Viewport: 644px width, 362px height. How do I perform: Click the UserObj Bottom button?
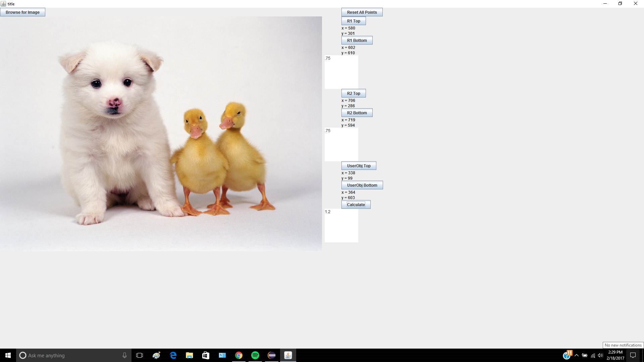(x=362, y=185)
